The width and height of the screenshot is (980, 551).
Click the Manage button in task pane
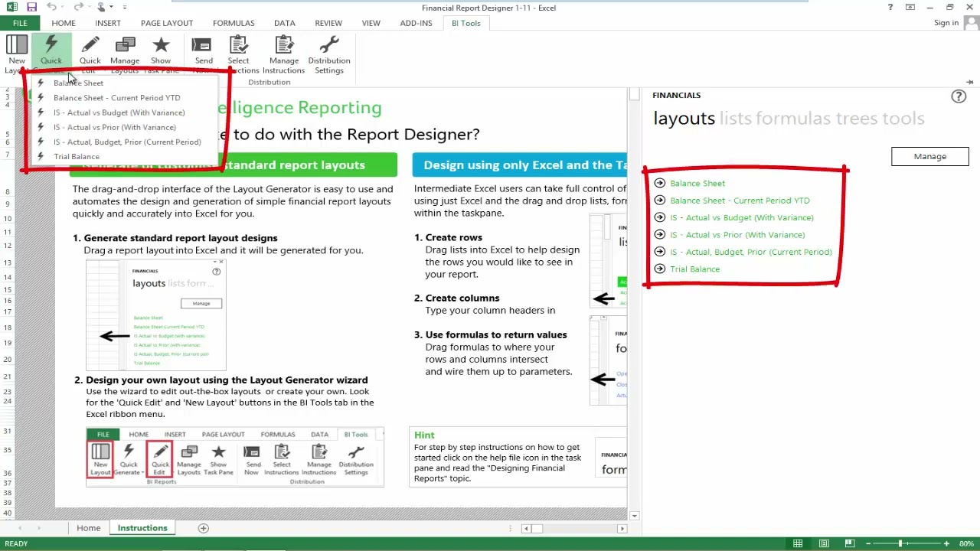click(930, 156)
